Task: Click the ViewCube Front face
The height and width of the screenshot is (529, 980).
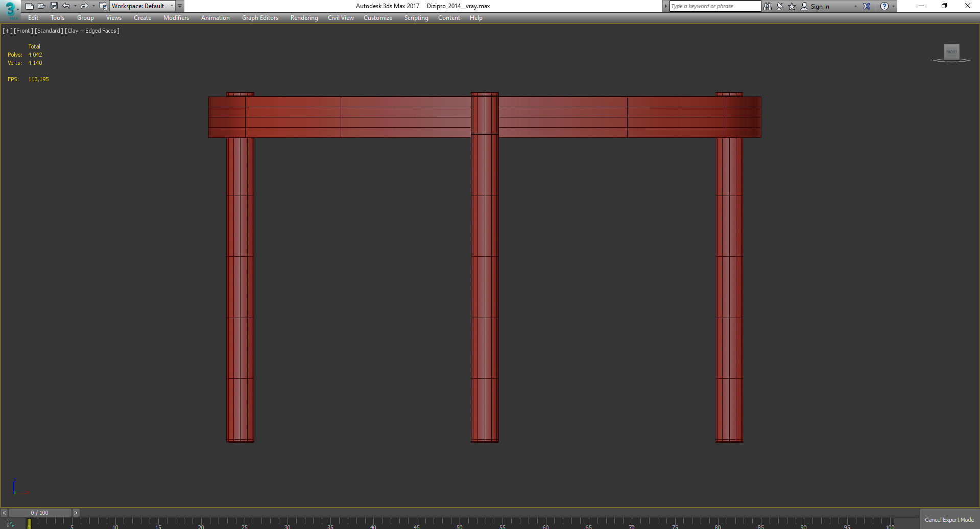Action: point(951,52)
